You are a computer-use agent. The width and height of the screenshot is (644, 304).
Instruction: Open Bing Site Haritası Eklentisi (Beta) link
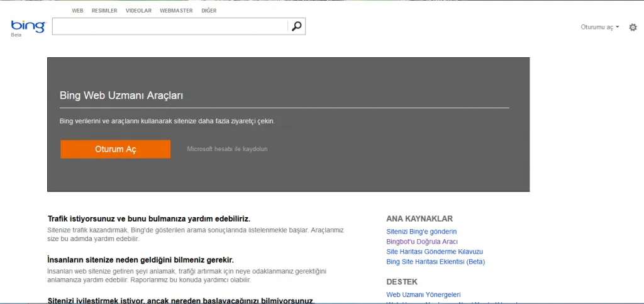pyautogui.click(x=435, y=262)
